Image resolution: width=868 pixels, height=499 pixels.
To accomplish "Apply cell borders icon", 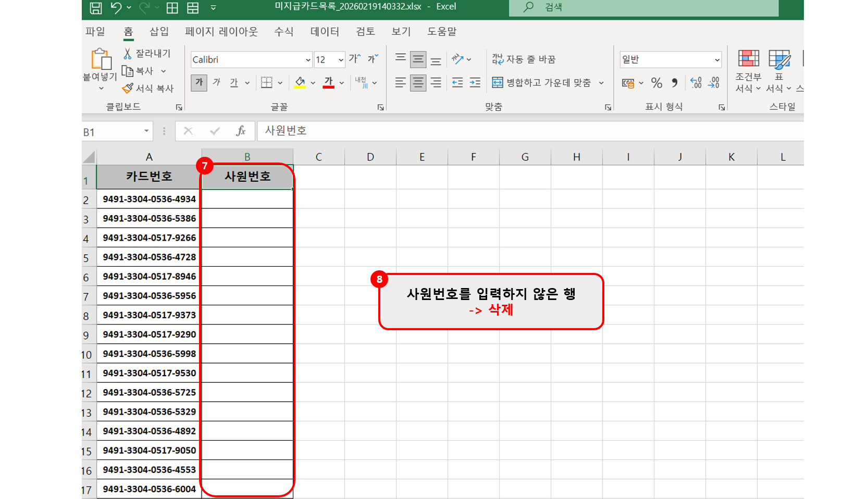I will click(x=267, y=82).
